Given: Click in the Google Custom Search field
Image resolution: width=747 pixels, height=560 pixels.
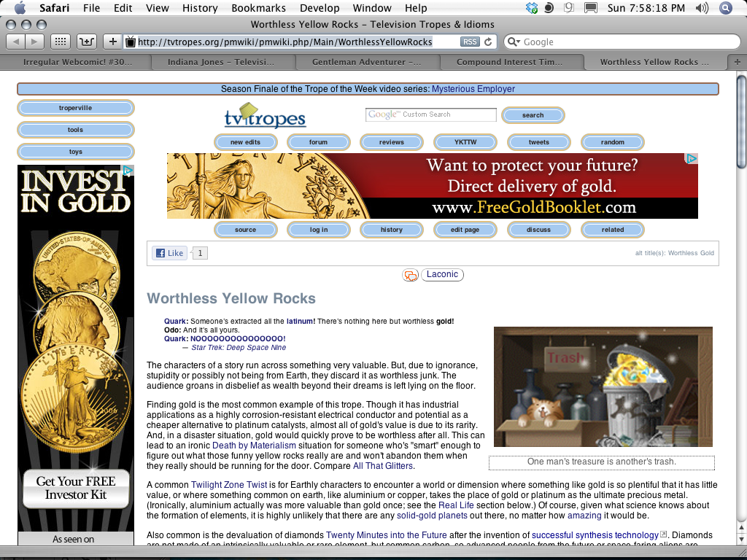Looking at the screenshot, I should point(430,114).
